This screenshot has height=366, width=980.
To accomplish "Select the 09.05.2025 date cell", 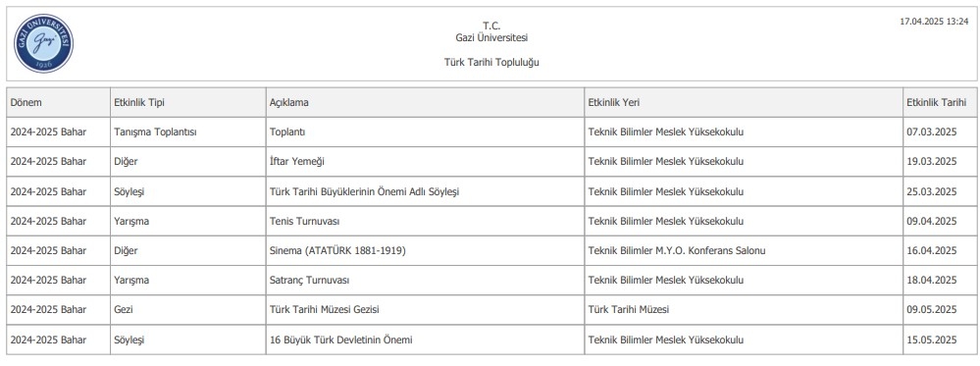I will pyautogui.click(x=940, y=310).
